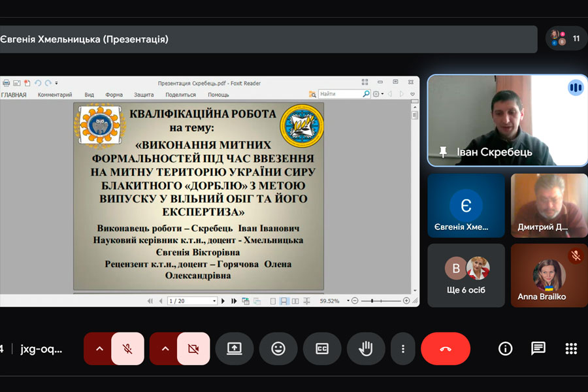Viewport: 588px width, 392px height.
Task: Raise hand in the meeting
Action: [366, 349]
